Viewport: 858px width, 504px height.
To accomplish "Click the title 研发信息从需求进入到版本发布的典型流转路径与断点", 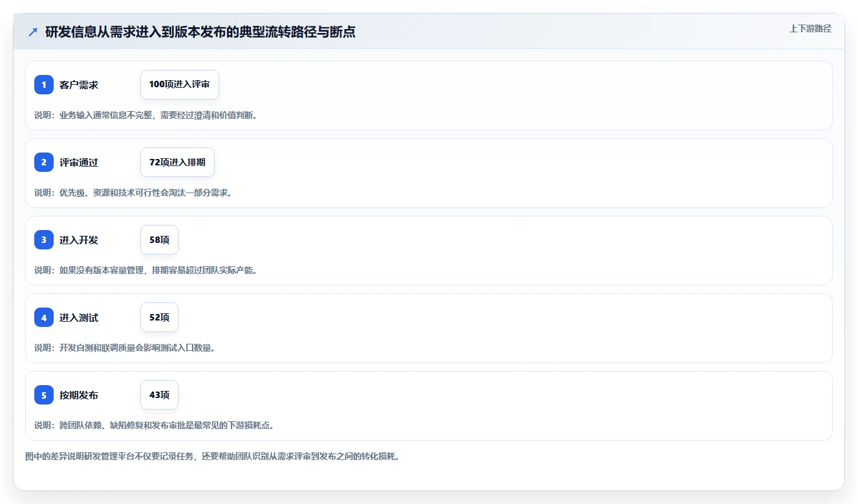I will pos(200,32).
